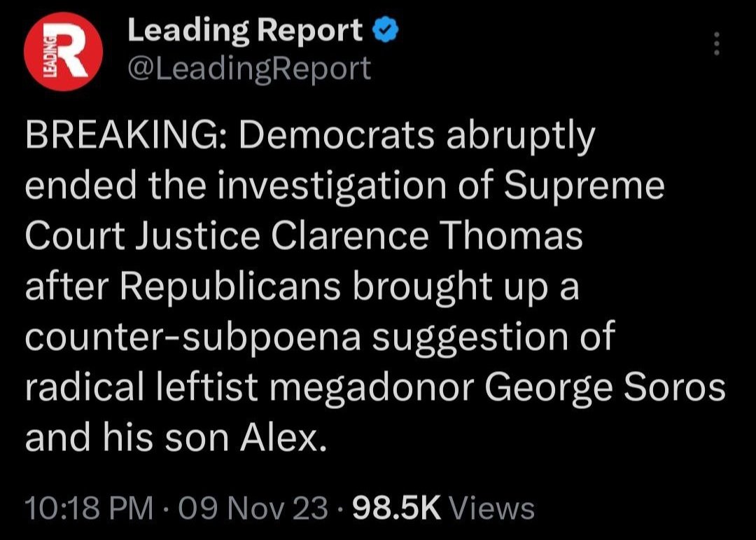Open the Leading Report profile avatar
756x540 pixels.
[63, 55]
